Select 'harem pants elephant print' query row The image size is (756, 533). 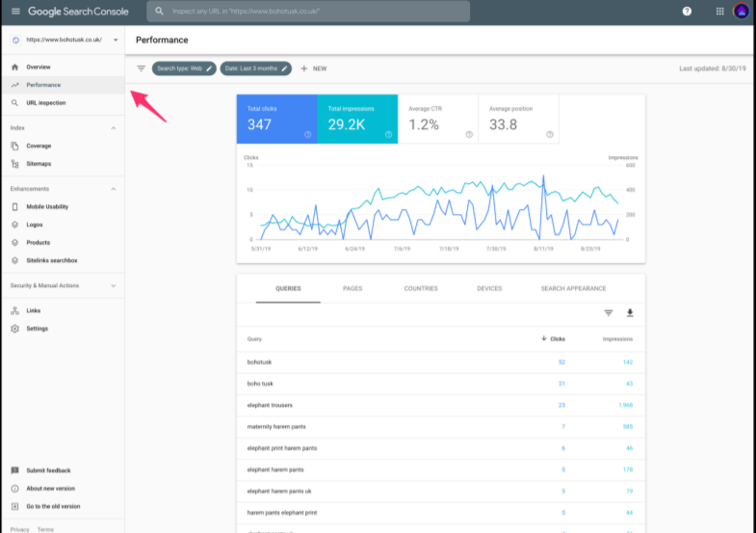(x=441, y=513)
